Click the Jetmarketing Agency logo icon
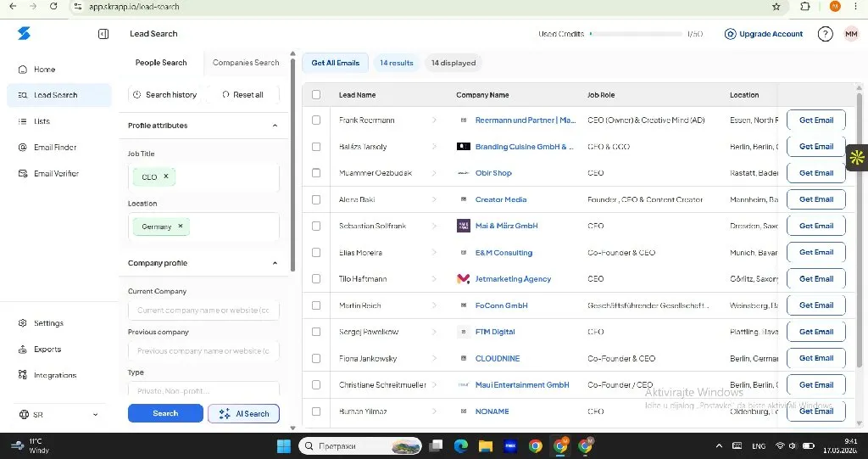Screen dimensions: 868x459 coord(464,279)
